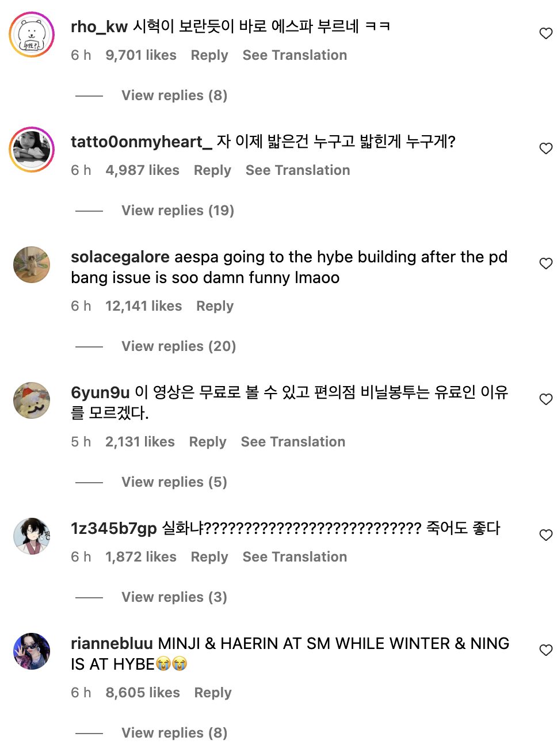This screenshot has height=756, width=557.
Task: View 19 replies under tatto0onmyheart_'s comment
Action: pos(177,211)
